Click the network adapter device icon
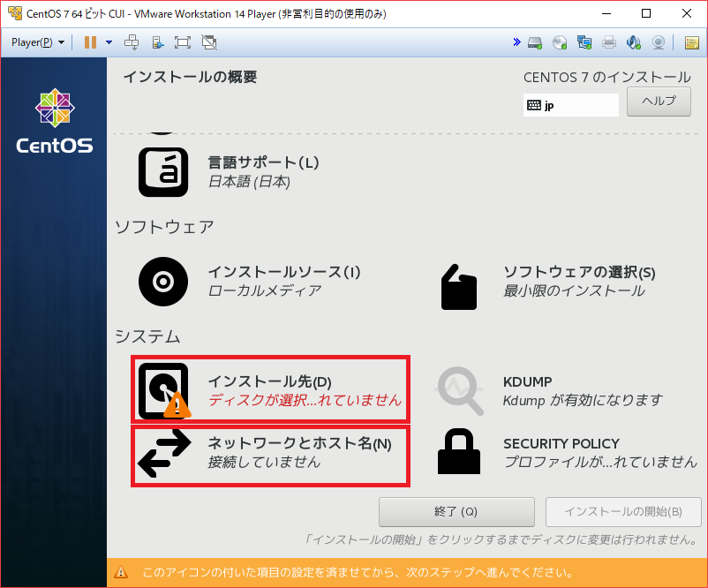This screenshot has height=588, width=708. [x=584, y=43]
